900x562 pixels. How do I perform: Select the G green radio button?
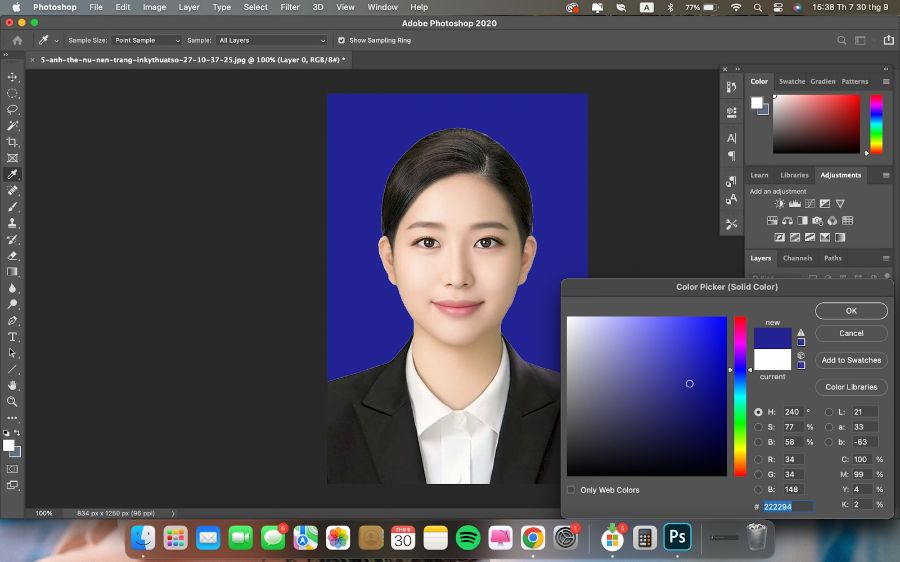click(758, 474)
